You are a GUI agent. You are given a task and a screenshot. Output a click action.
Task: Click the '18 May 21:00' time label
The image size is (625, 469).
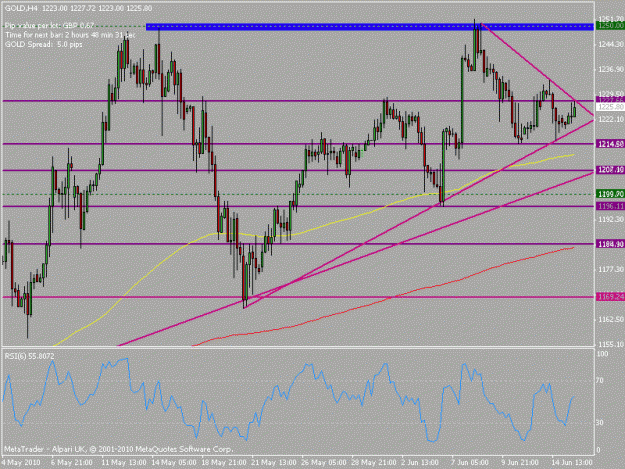(224, 463)
